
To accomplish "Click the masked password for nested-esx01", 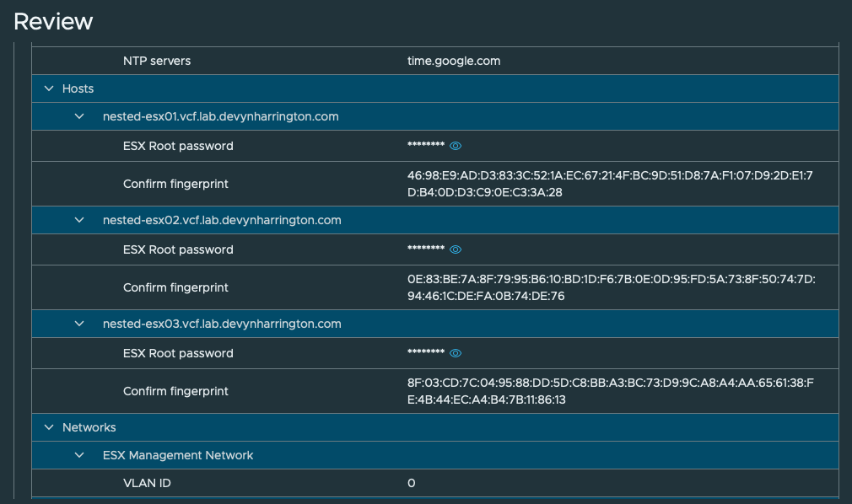I will click(426, 144).
